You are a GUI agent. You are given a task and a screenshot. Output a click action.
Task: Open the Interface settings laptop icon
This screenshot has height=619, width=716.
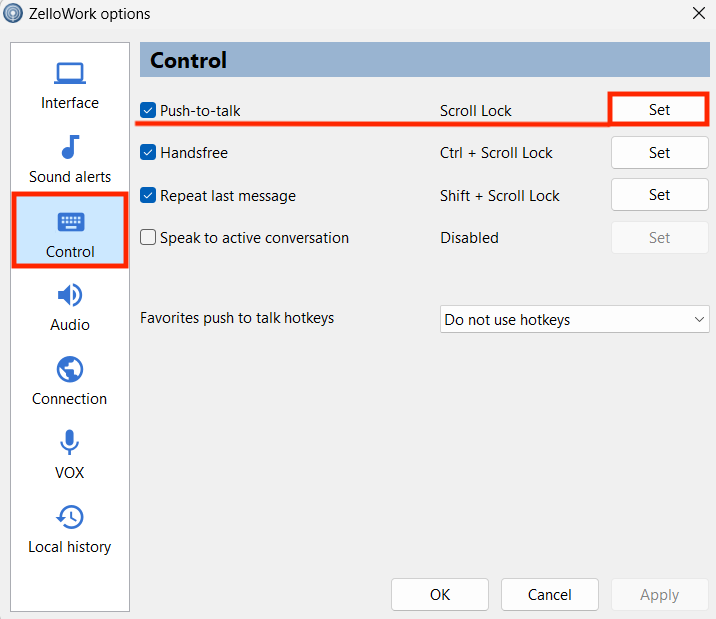70,73
